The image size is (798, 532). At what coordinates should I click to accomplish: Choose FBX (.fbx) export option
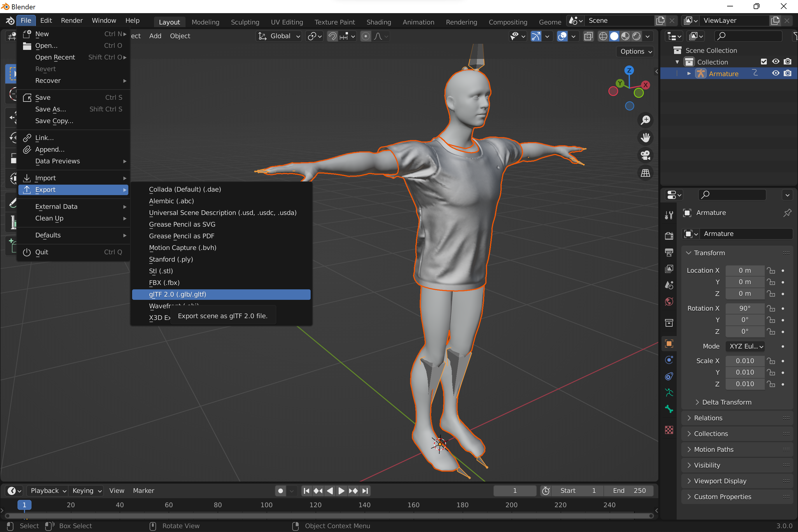tap(164, 283)
